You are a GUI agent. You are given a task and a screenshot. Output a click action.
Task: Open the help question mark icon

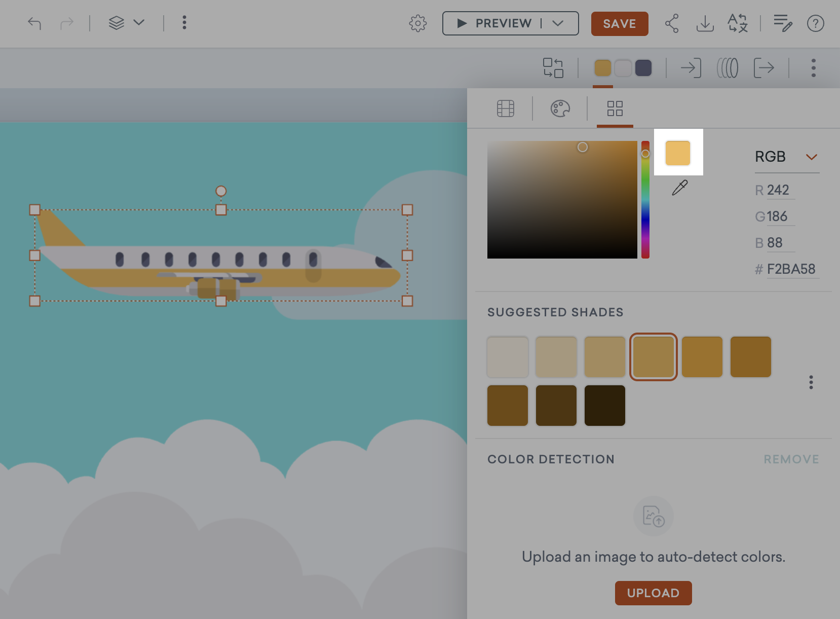click(816, 23)
